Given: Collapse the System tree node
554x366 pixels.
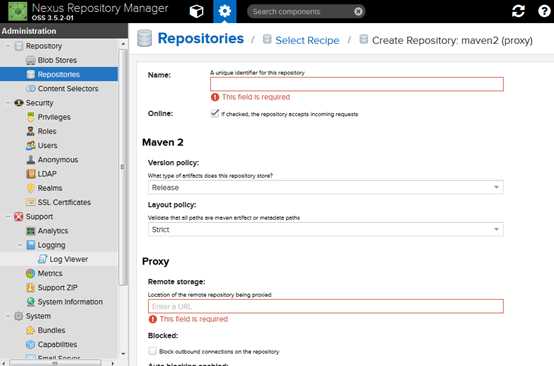Looking at the screenshot, I should pyautogui.click(x=8, y=316).
